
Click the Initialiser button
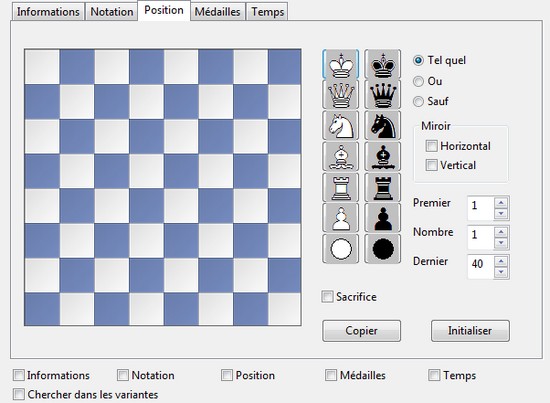470,330
